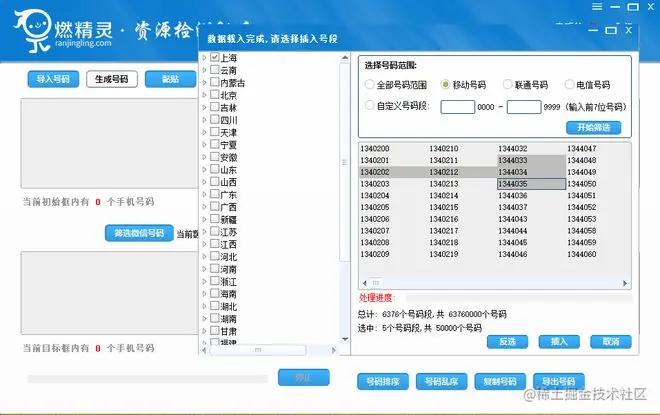Click right arrow of province tree horizontal scrollbar
Image resolution: width=660 pixels, height=415 pixels.
tap(333, 350)
